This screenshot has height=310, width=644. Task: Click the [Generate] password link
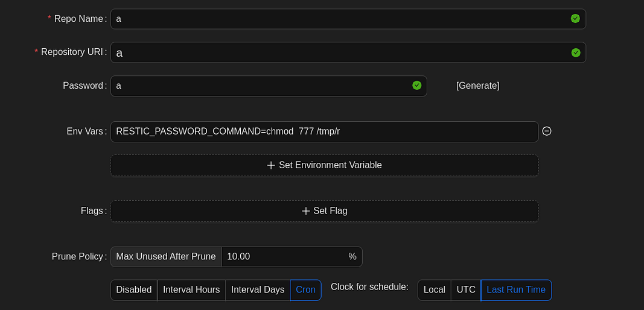coord(477,86)
